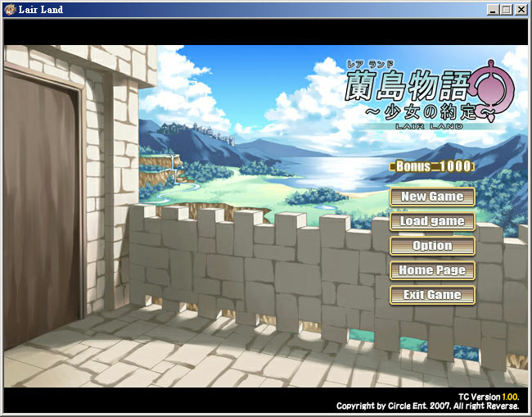Image resolution: width=532 pixels, height=417 pixels.
Task: Minimize the Lair Land window
Action: pos(493,10)
